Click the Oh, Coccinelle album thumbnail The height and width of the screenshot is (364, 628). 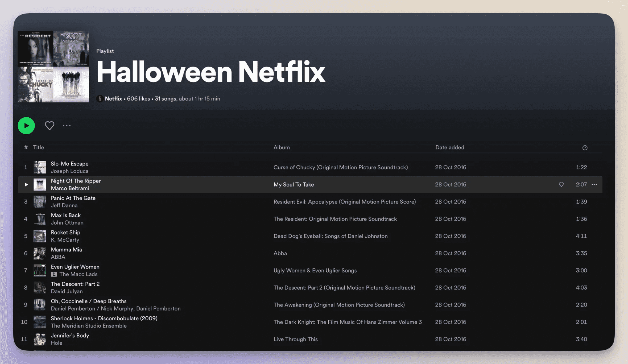click(x=40, y=305)
